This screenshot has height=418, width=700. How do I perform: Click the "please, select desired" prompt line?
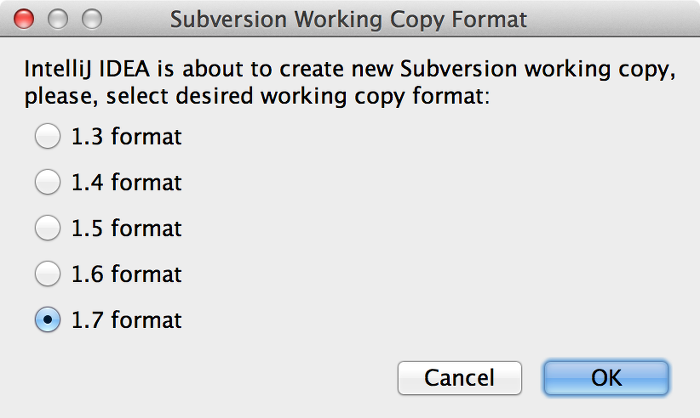pyautogui.click(x=257, y=96)
